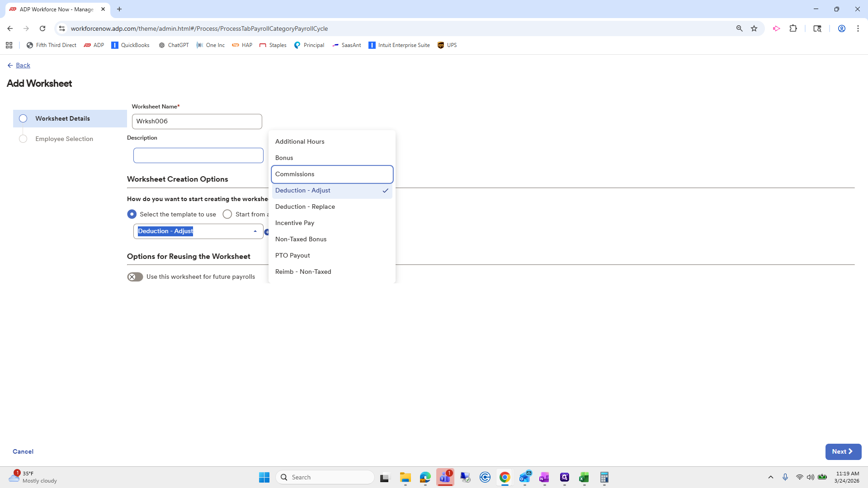Open the Extensions puzzle icon
Viewport: 868px width, 488px height.
793,28
